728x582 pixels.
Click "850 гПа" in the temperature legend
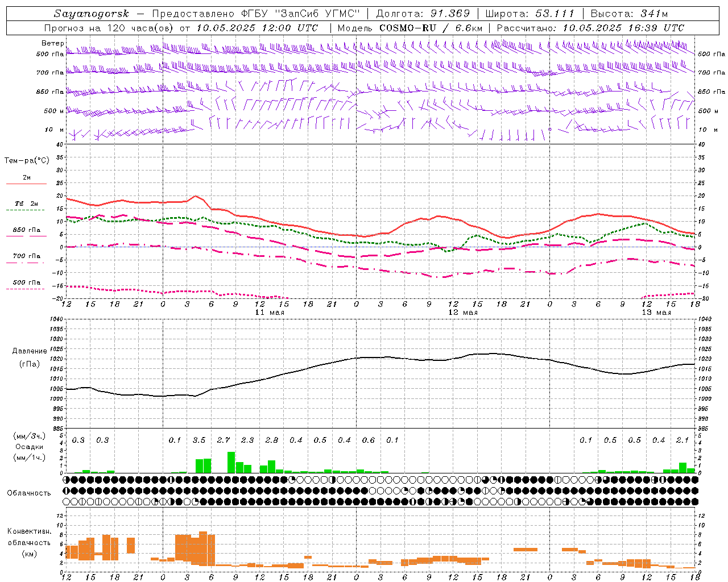click(27, 230)
